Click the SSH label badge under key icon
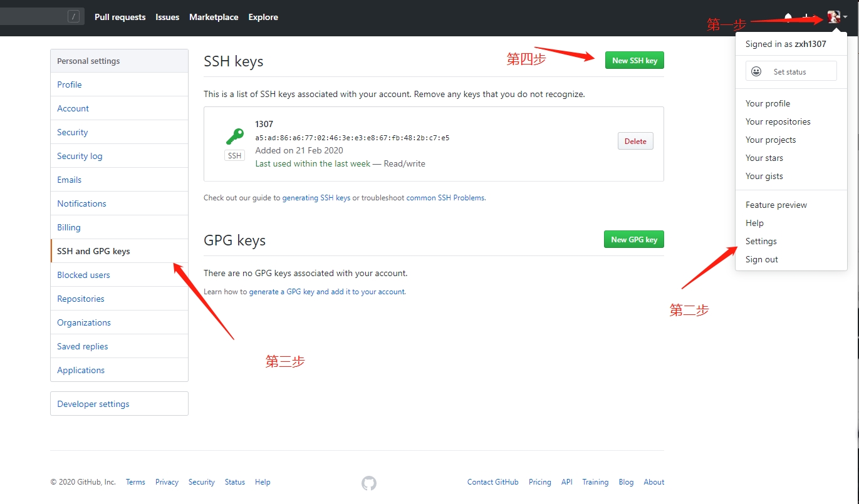Image resolution: width=859 pixels, height=504 pixels. click(234, 155)
